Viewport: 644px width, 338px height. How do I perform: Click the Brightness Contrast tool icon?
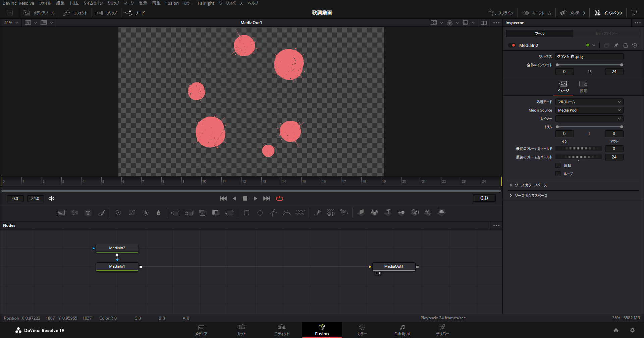(146, 213)
